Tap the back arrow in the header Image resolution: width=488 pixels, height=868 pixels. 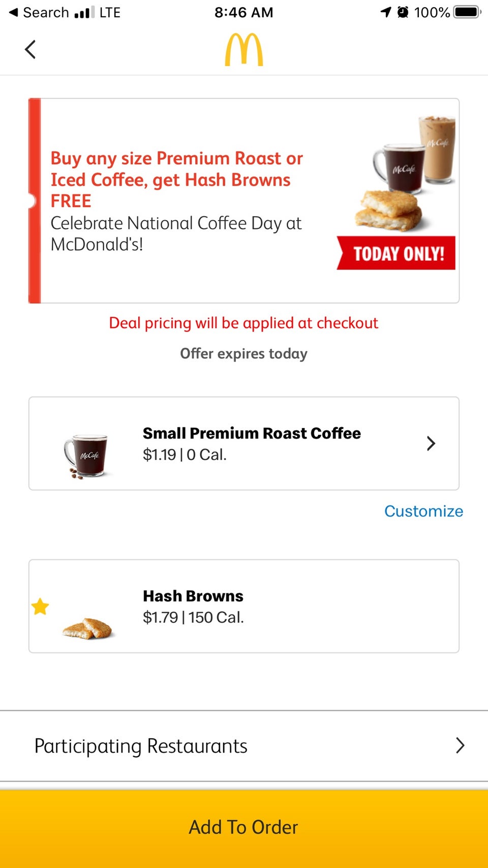tap(30, 49)
